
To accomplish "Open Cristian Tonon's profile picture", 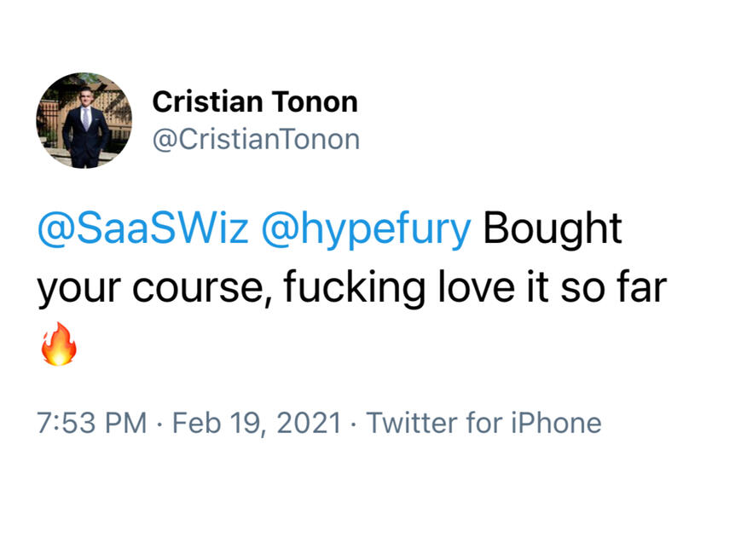I will (84, 119).
